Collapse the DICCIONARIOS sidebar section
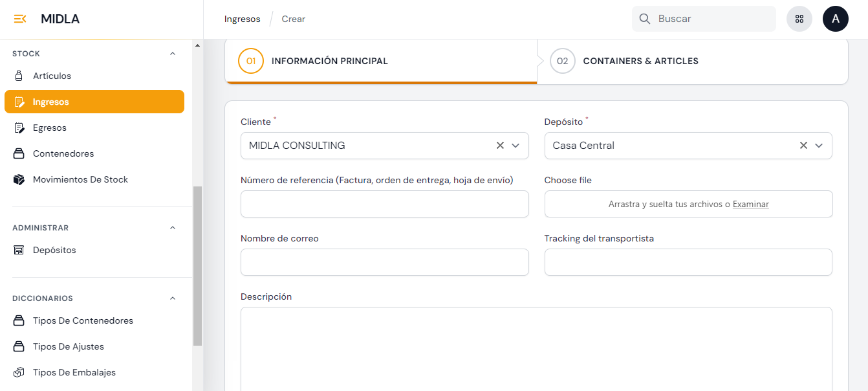 (x=173, y=298)
